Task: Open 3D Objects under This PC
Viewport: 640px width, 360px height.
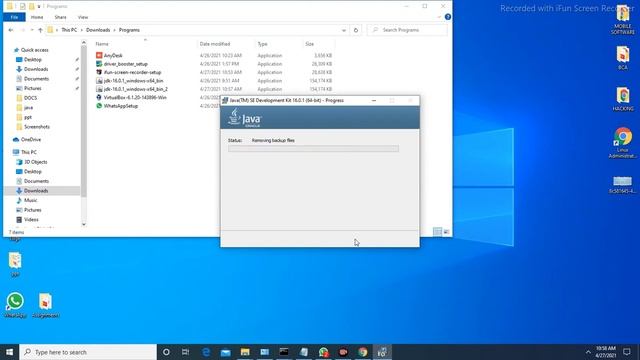Action: click(x=36, y=162)
